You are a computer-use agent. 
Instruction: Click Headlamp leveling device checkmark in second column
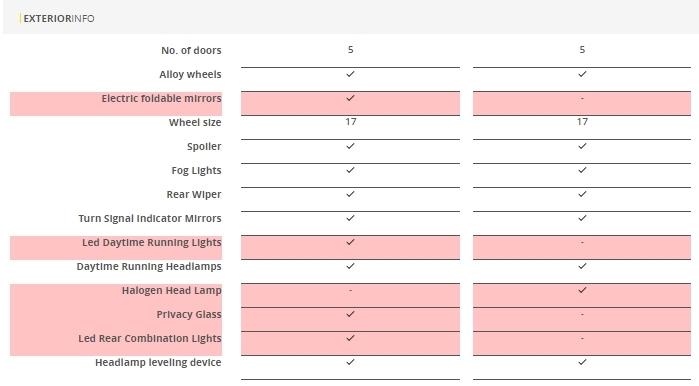pyautogui.click(x=582, y=362)
